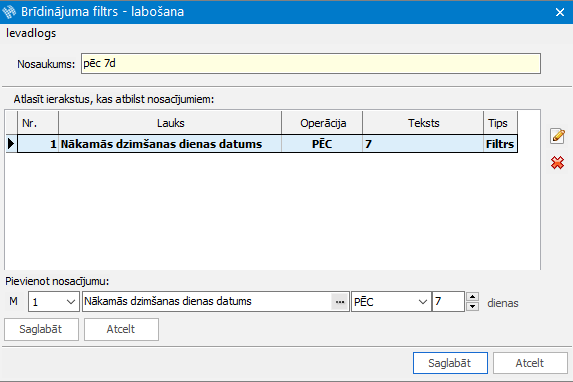The height and width of the screenshot is (382, 573).
Task: Decrease days with the spinner down arrow
Action: (473, 306)
